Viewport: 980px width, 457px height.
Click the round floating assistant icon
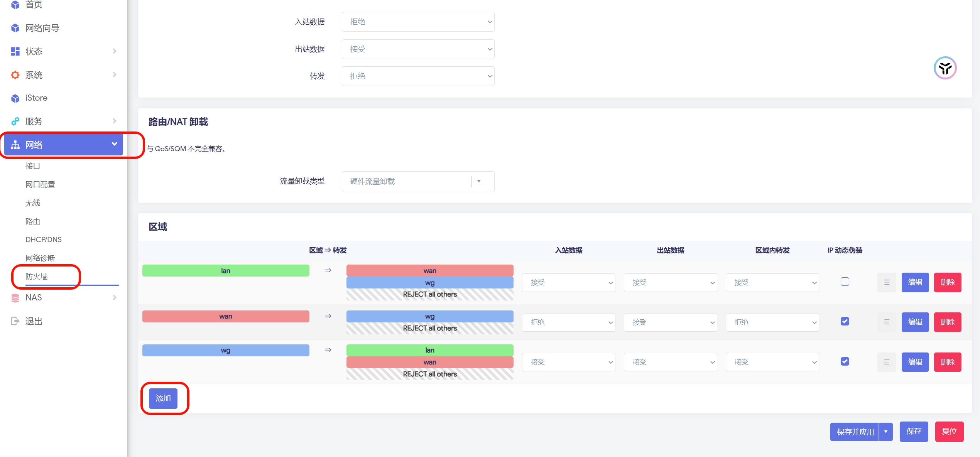pos(945,68)
